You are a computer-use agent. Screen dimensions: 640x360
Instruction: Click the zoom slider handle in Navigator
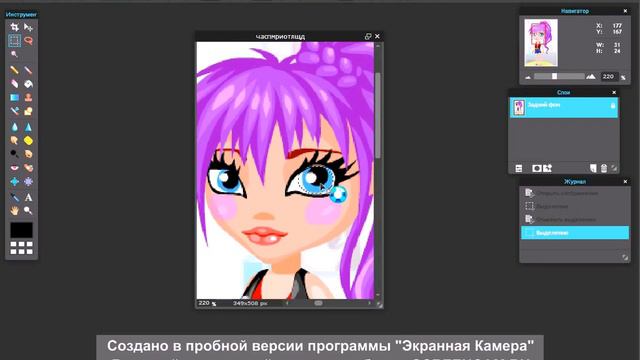click(x=554, y=76)
